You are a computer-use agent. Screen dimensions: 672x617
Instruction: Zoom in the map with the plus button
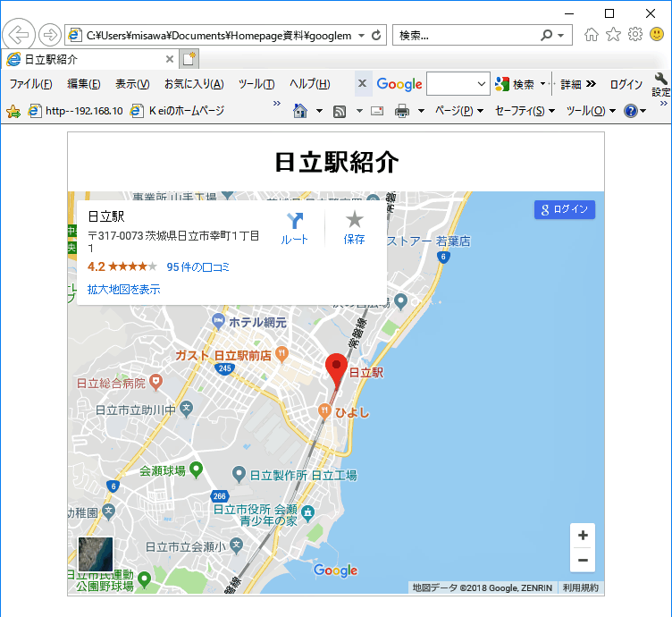pos(583,535)
